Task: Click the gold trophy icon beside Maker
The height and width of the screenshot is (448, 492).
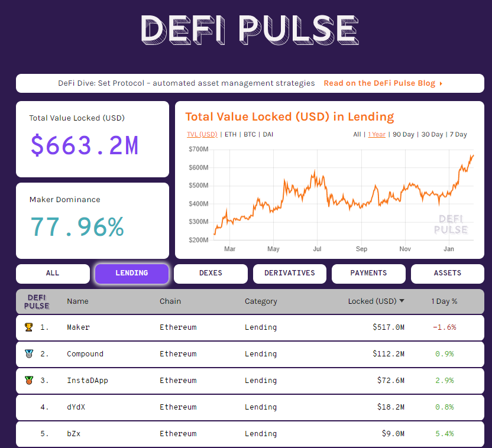Action: click(29, 327)
